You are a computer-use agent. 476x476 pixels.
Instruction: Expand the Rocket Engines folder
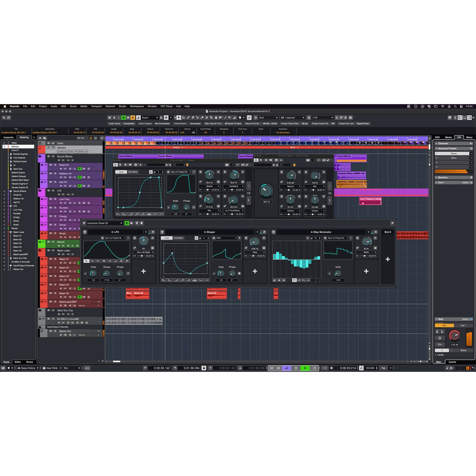pyautogui.click(x=11, y=154)
